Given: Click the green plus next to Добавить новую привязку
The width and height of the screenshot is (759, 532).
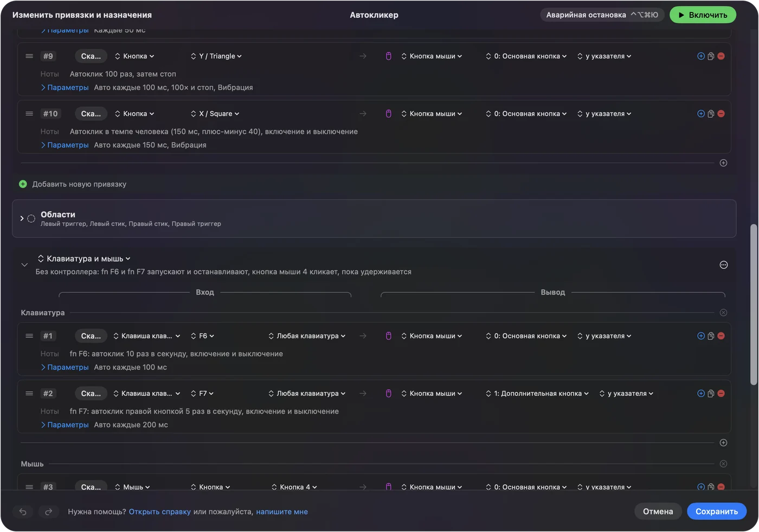Looking at the screenshot, I should [x=23, y=184].
